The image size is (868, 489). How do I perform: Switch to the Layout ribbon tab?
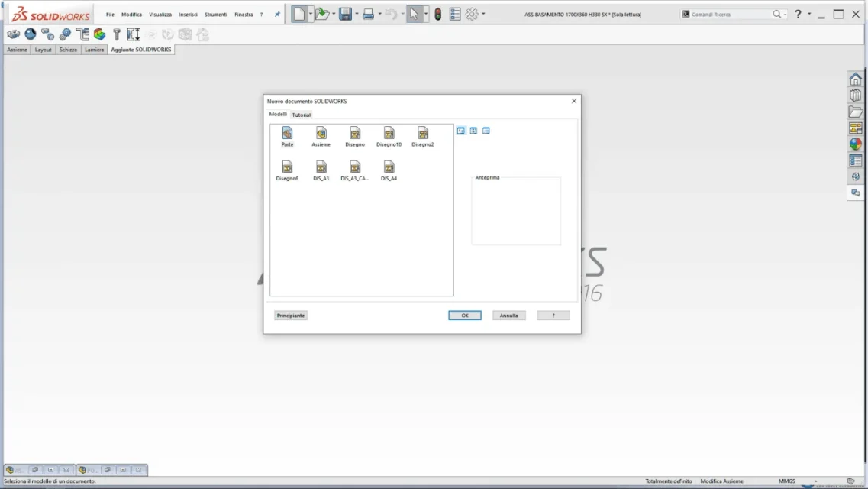point(43,50)
